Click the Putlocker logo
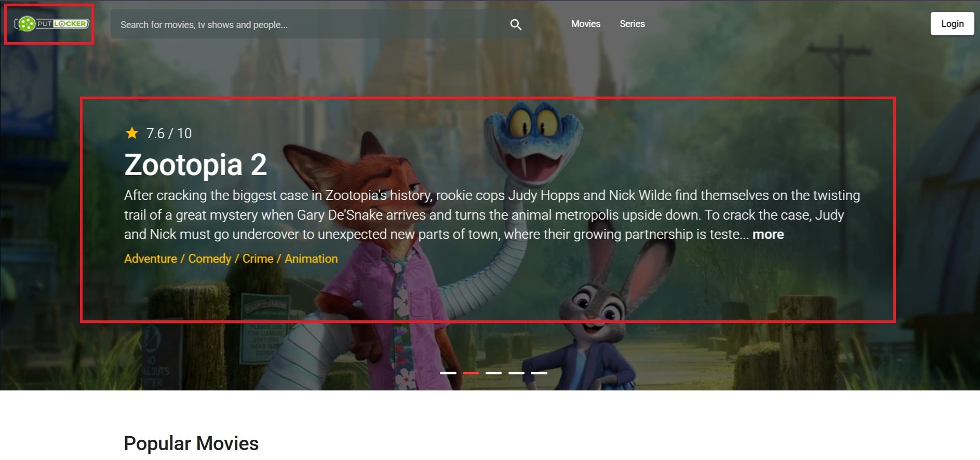 click(52, 24)
